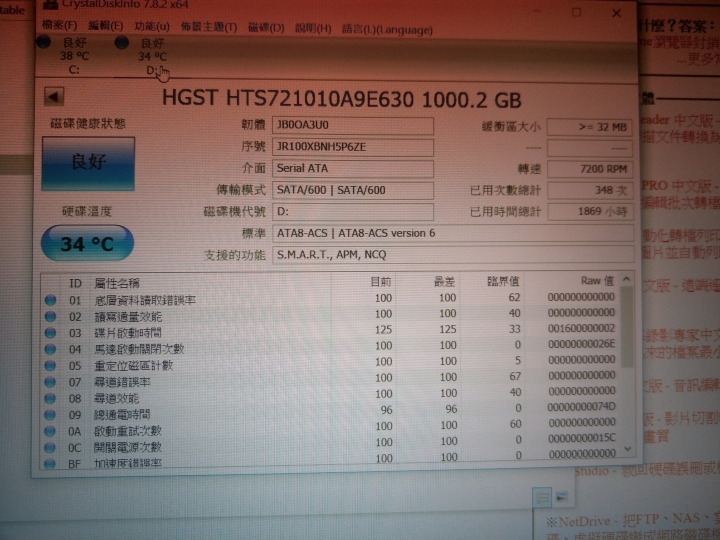The width and height of the screenshot is (720, 540).
Task: Click raw value 00000000026E
Action: tap(581, 344)
